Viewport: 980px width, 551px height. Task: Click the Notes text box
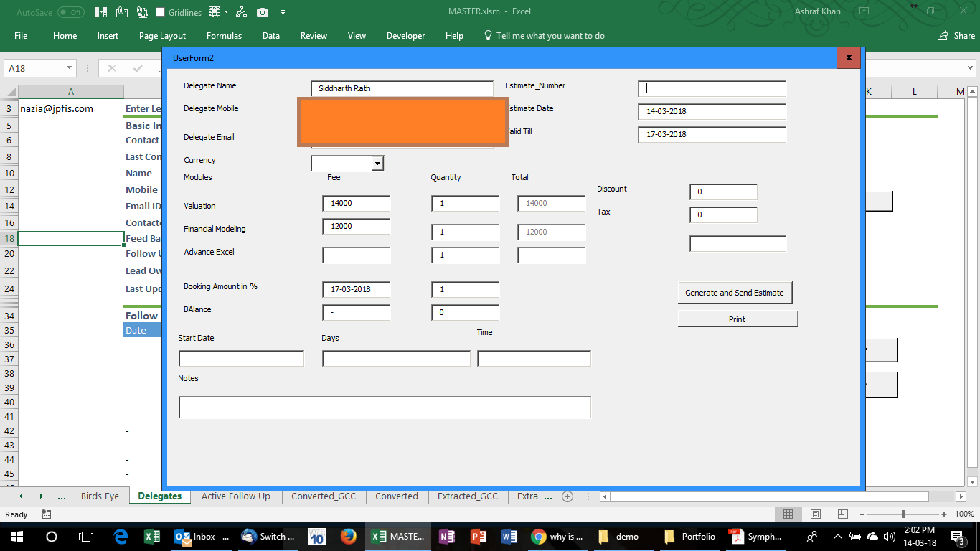click(385, 407)
